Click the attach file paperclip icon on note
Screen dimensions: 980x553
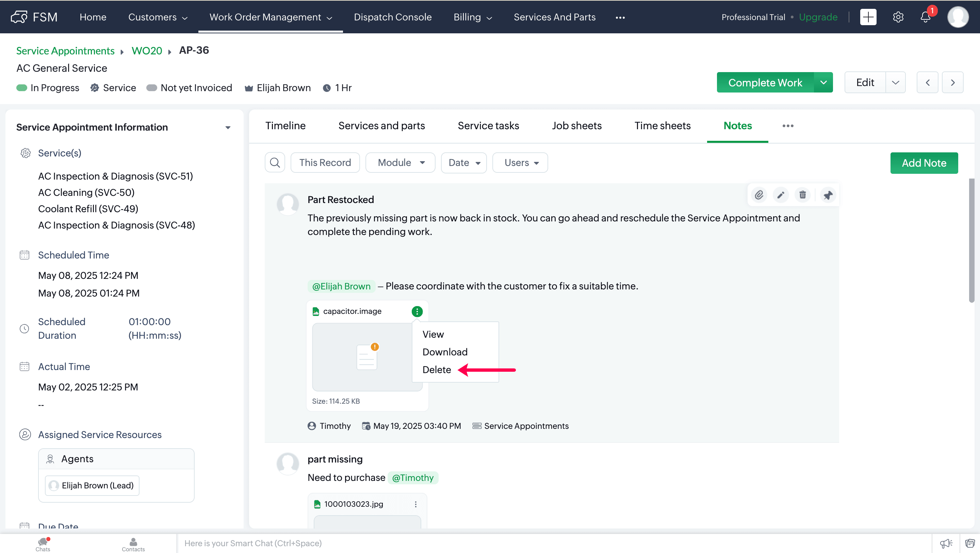tap(759, 195)
